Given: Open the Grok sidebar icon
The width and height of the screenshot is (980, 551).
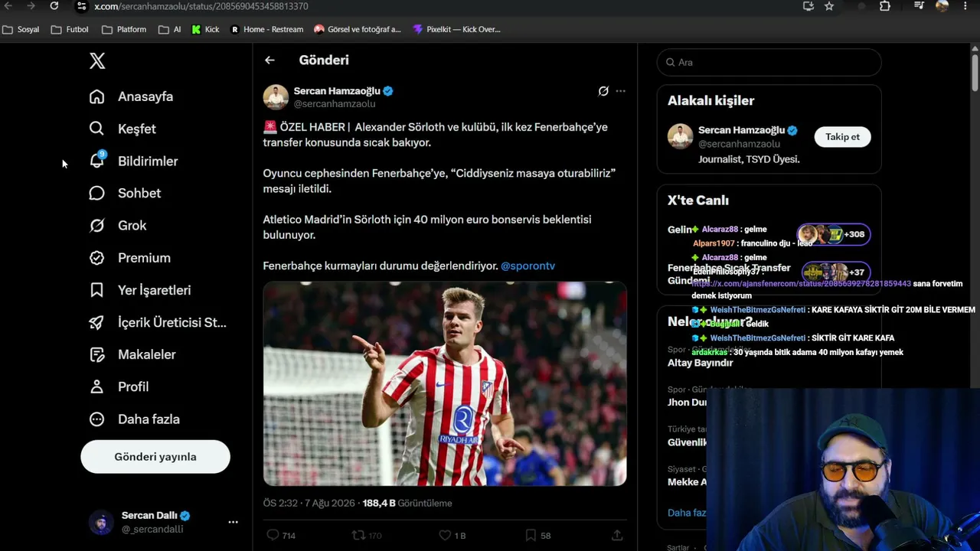Looking at the screenshot, I should click(96, 225).
